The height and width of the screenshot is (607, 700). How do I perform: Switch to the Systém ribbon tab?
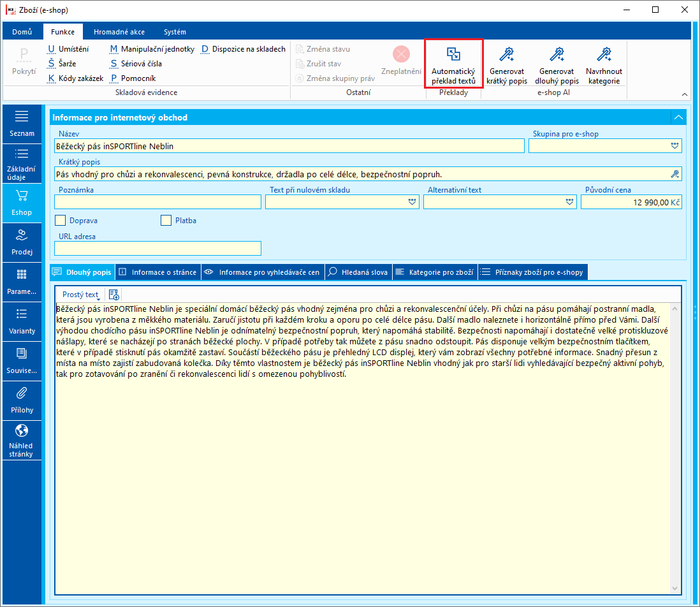(175, 32)
